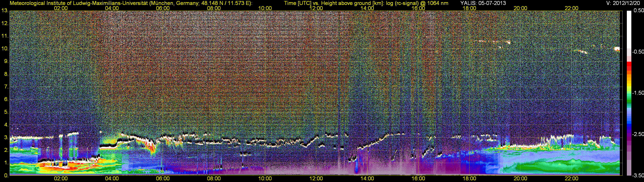The width and height of the screenshot is (644, 182).
Task: Click the 2 km height axis label
Action: tap(6, 150)
